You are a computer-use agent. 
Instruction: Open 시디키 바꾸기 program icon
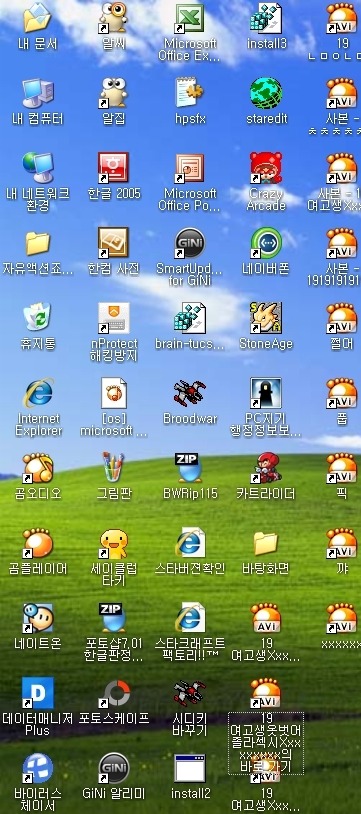[190, 693]
